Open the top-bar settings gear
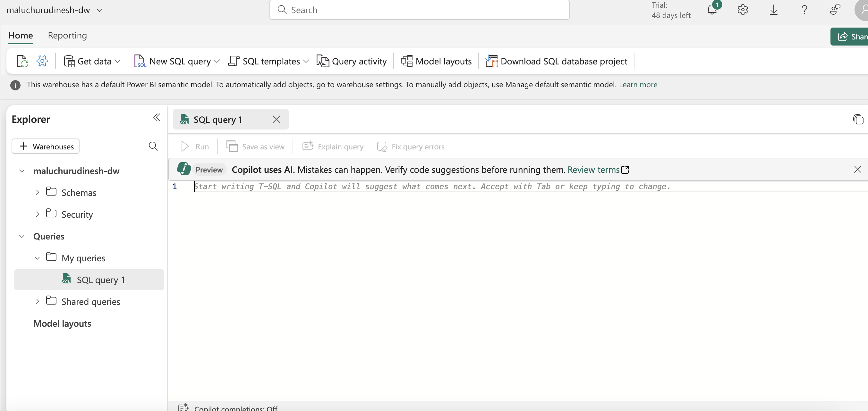 click(x=743, y=10)
